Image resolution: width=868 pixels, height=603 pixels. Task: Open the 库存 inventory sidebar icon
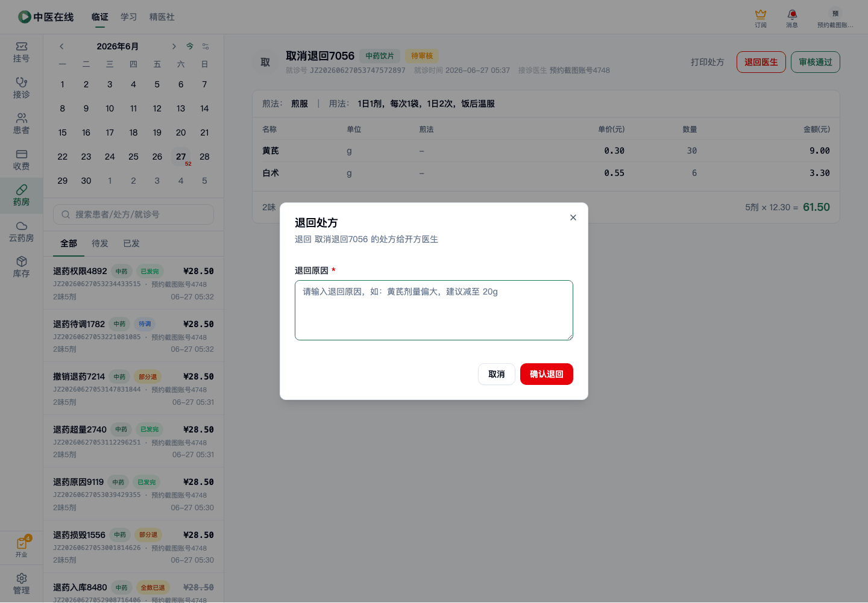[x=21, y=267]
